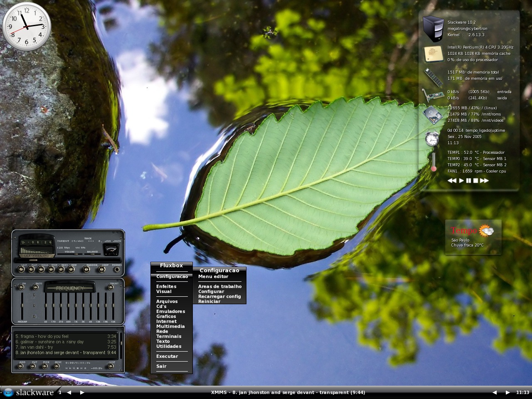The width and height of the screenshot is (532, 399).
Task: Expand the Enfeites submenu in Fluxbox menu
Action: point(166,286)
